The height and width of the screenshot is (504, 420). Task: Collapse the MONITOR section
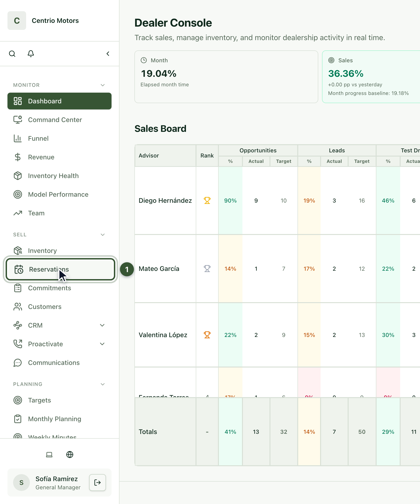103,85
